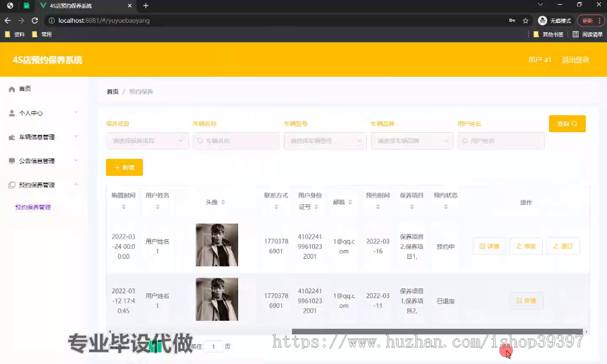Click the 个人中心 expand chevron
The width and height of the screenshot is (607, 364).
76,113
